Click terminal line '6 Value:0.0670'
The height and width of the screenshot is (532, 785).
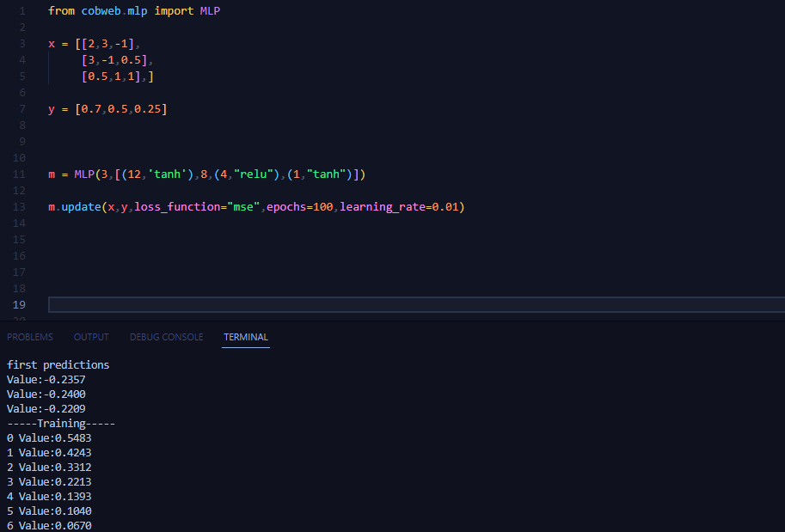pyautogui.click(x=49, y=525)
